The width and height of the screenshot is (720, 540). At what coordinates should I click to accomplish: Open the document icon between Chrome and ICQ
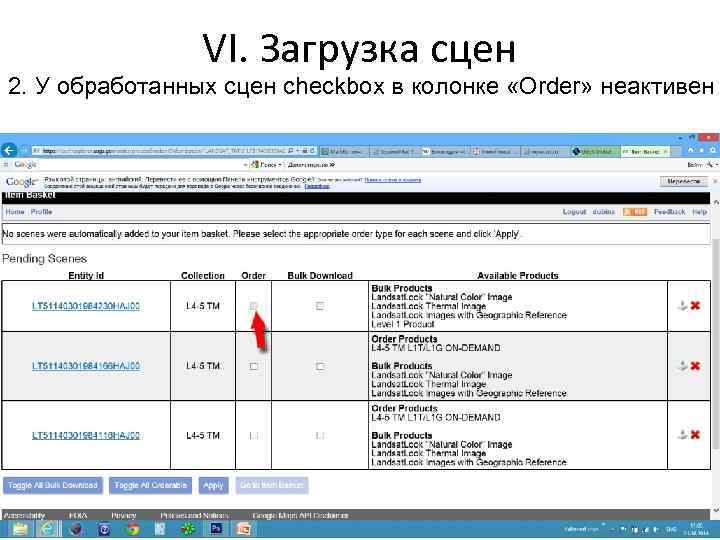coord(160,529)
